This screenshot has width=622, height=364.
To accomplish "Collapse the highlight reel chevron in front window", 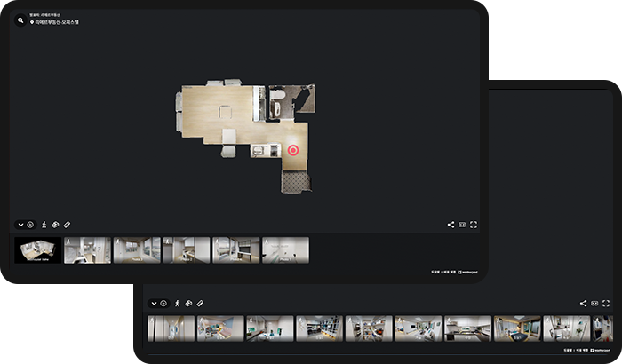I will 20,225.
